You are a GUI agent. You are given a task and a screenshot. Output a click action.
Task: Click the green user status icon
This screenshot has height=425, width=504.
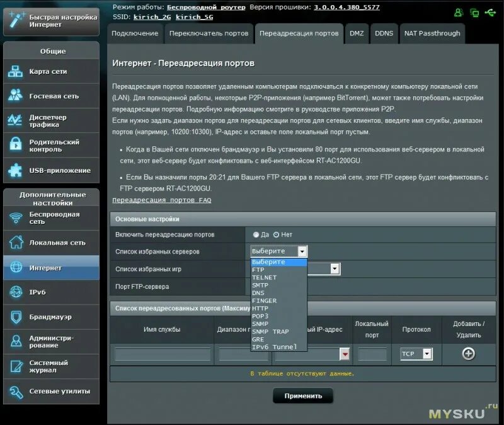(459, 13)
